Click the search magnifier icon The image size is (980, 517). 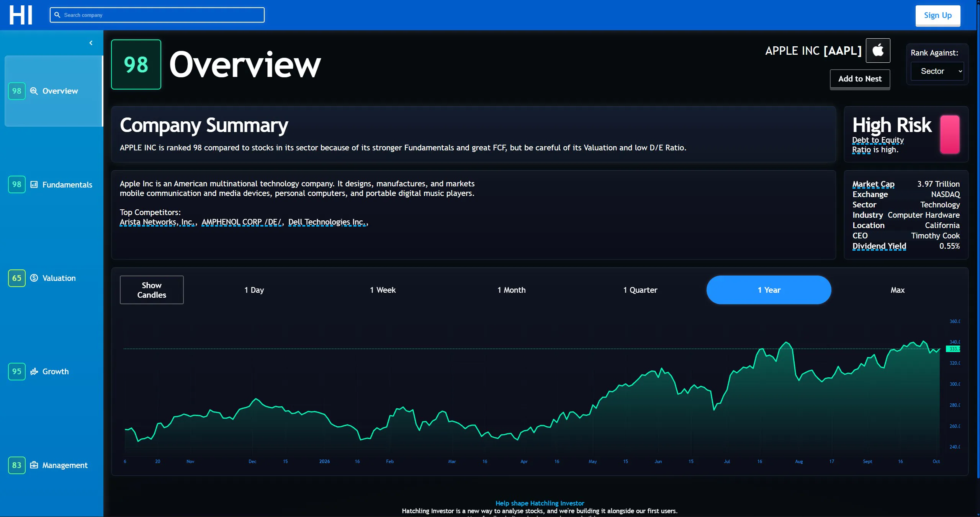(57, 15)
